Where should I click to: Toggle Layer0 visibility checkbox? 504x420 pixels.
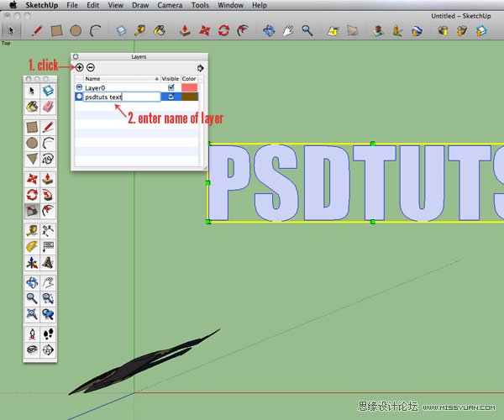(171, 87)
